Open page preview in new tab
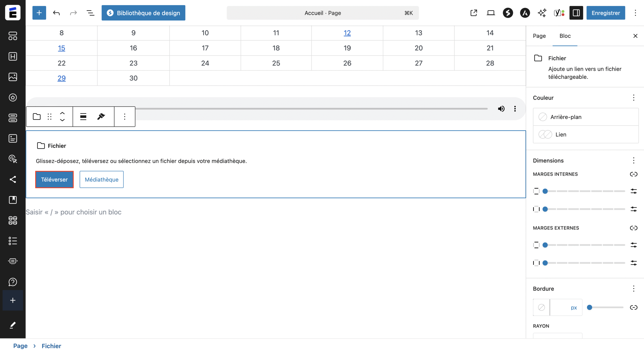Viewport: 644px width, 352px height. 474,13
